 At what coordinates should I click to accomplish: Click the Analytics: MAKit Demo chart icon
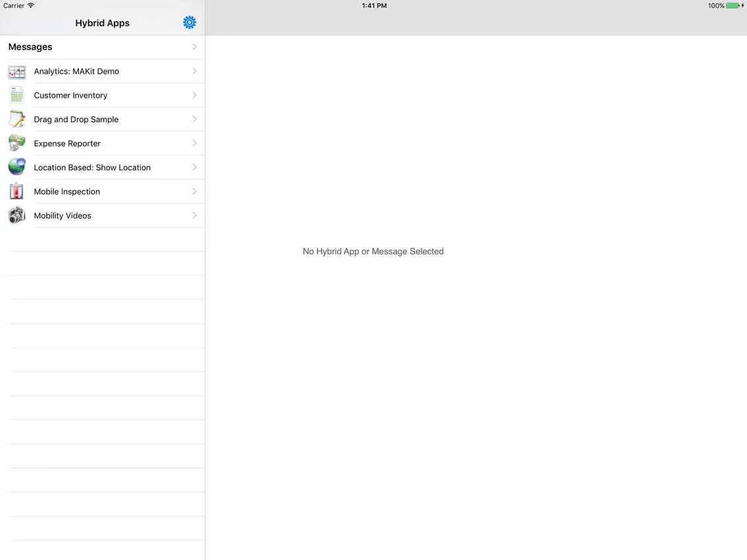click(x=16, y=71)
